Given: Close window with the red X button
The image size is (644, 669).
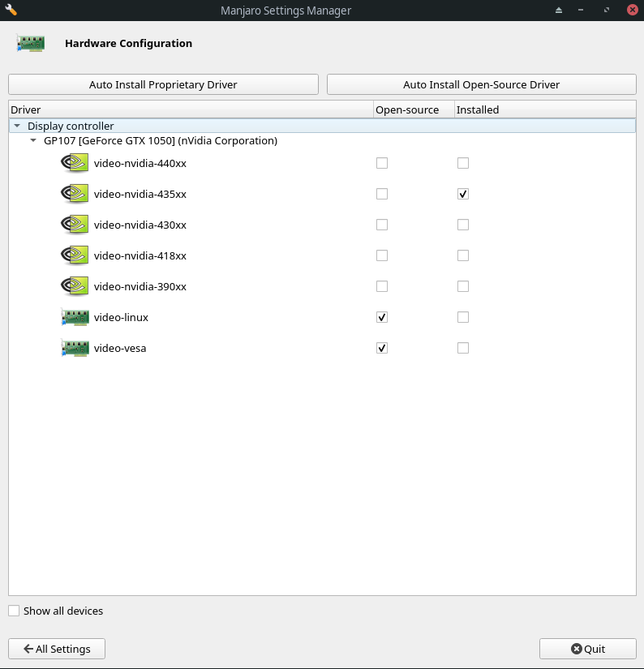Looking at the screenshot, I should (x=633, y=10).
